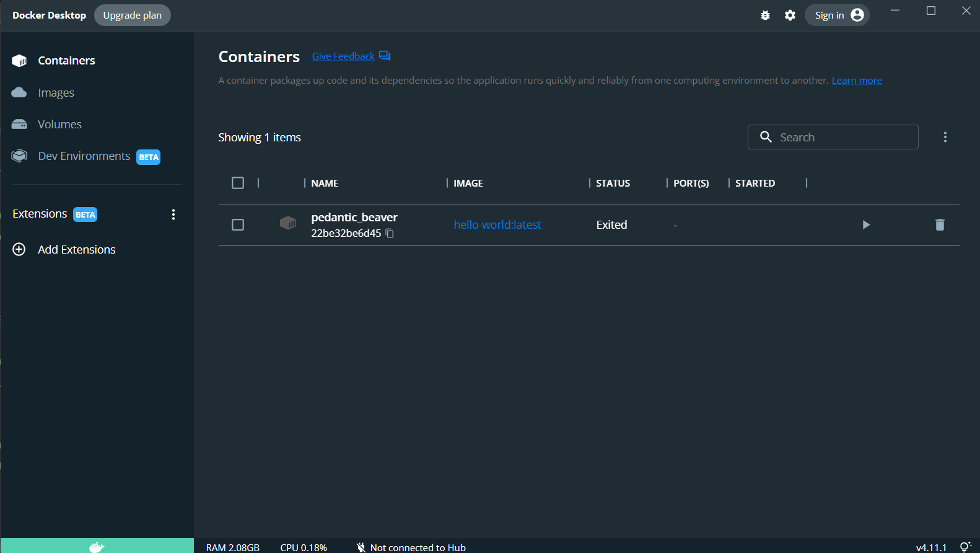The image size is (980, 553).
Task: Copy container ID 22be32be6d45
Action: 390,233
